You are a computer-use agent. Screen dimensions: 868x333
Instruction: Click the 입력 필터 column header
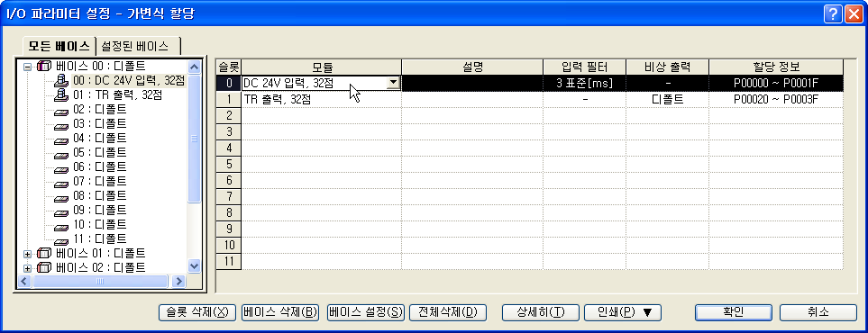pyautogui.click(x=585, y=67)
